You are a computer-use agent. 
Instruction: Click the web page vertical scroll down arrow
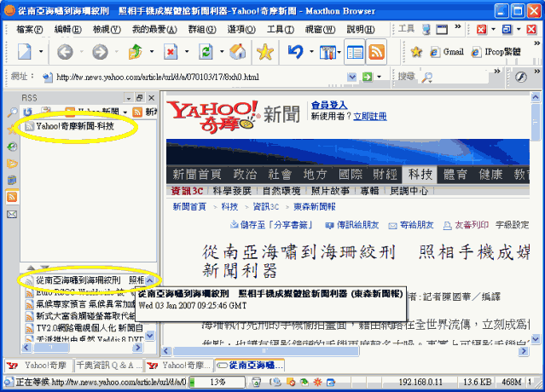click(536, 339)
